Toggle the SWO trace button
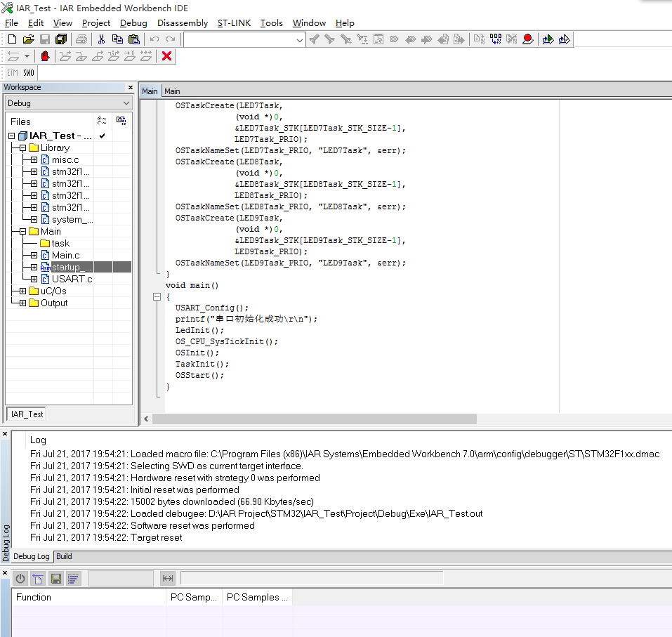 pos(29,73)
